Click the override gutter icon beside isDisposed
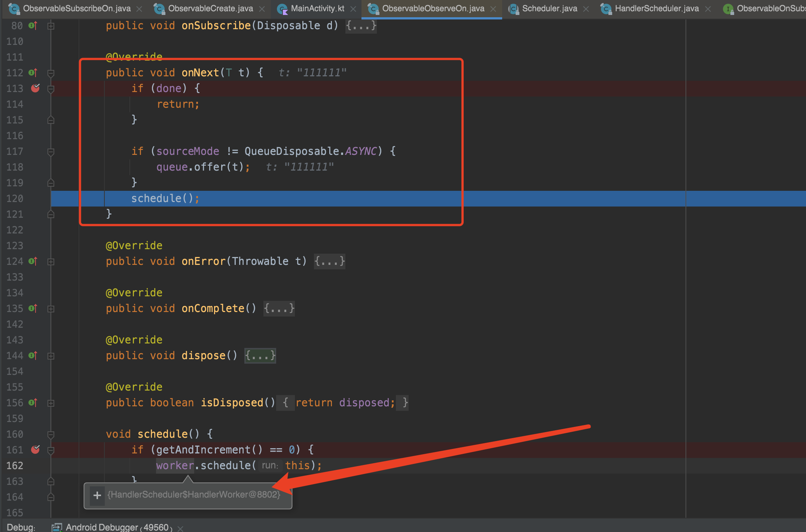 [x=33, y=403]
